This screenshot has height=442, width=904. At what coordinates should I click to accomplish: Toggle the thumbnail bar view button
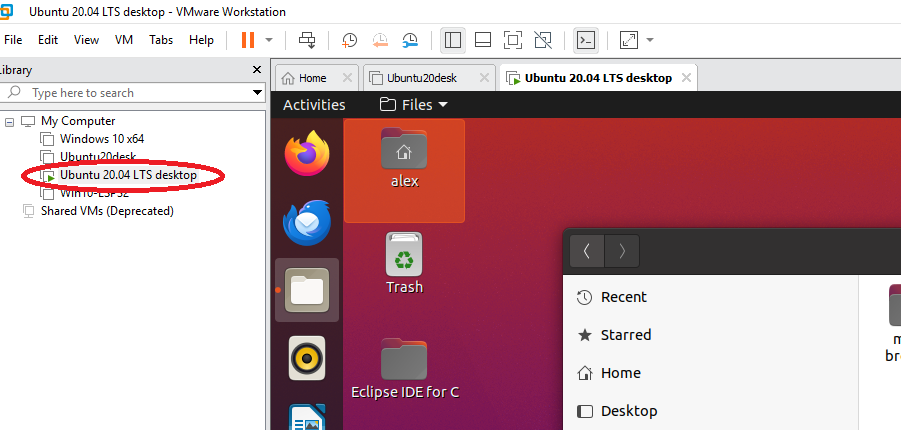482,40
